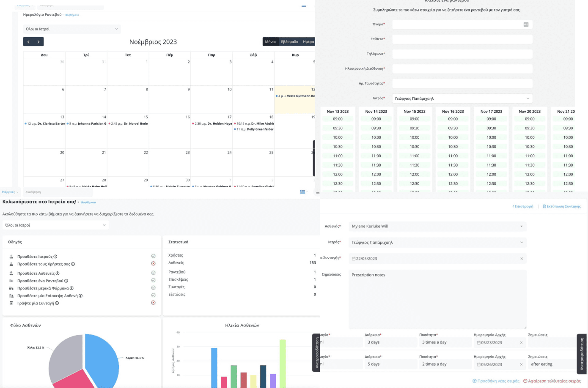Clear the 05/26/2023 start date
The image size is (588, 388).
(521, 364)
